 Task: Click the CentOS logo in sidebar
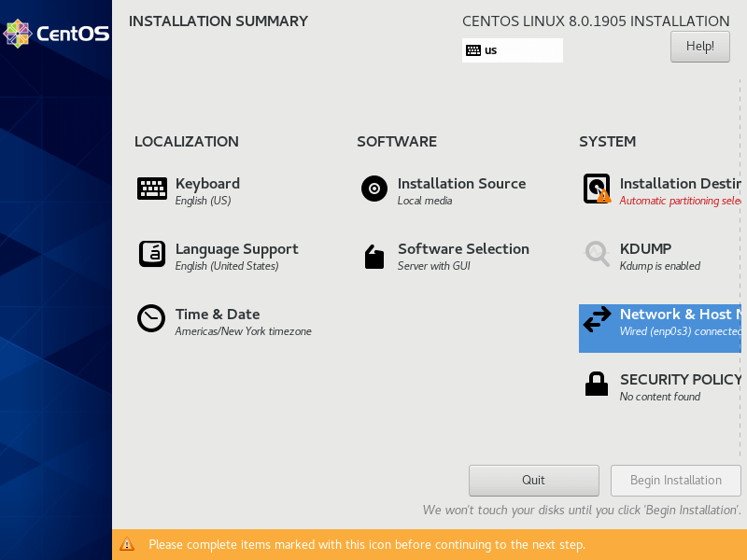(x=56, y=34)
